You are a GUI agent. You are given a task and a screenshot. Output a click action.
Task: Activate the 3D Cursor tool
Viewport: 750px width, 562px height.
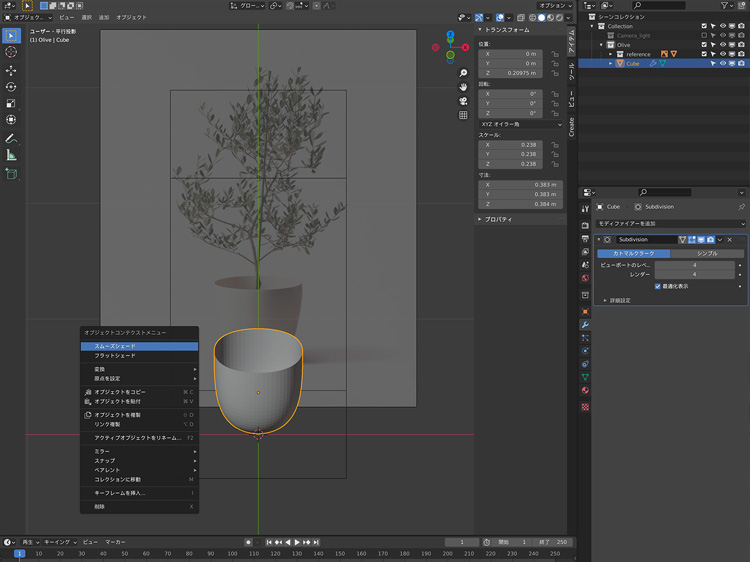click(11, 51)
